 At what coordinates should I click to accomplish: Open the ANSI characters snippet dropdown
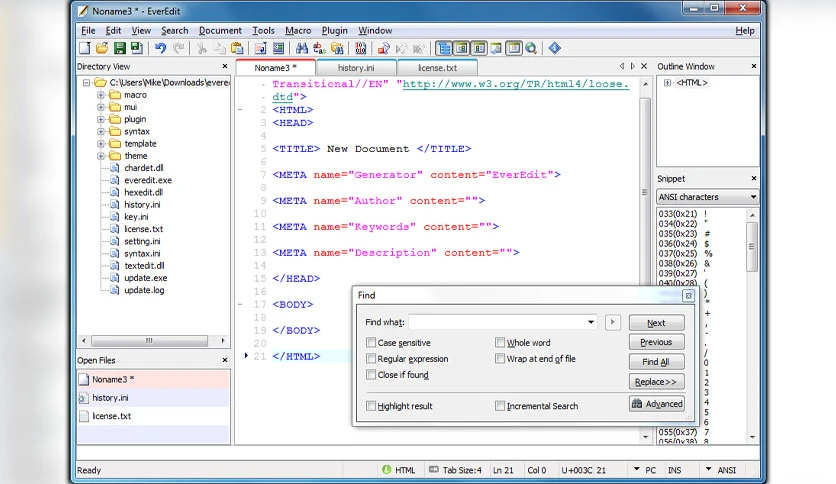[753, 197]
